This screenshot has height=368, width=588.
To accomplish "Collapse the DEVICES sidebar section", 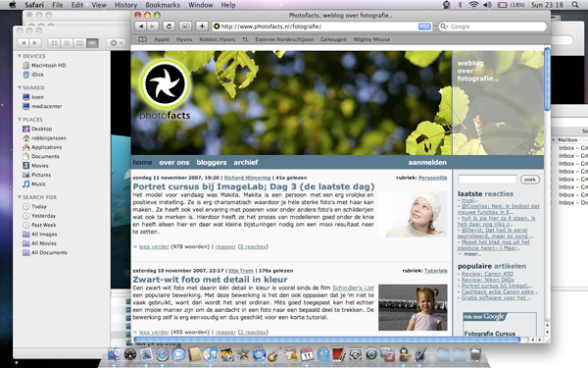I will pos(20,56).
